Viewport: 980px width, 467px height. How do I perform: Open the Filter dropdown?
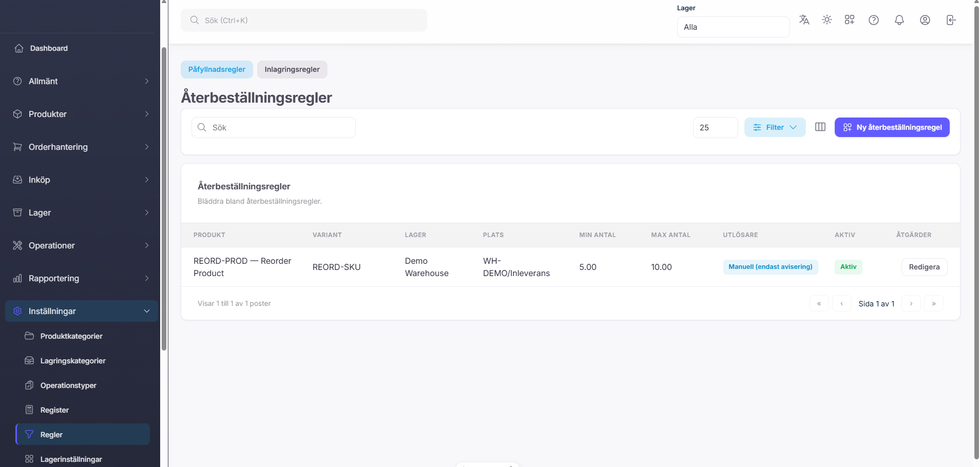[x=775, y=127]
